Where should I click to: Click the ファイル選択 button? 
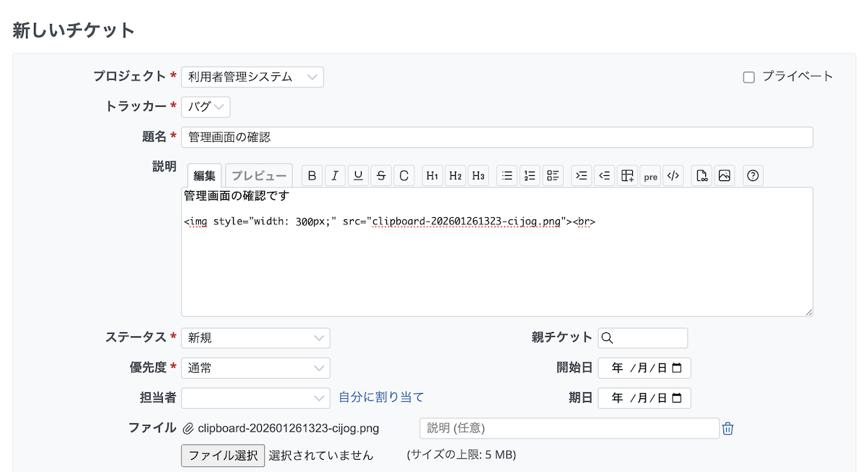pyautogui.click(x=223, y=455)
